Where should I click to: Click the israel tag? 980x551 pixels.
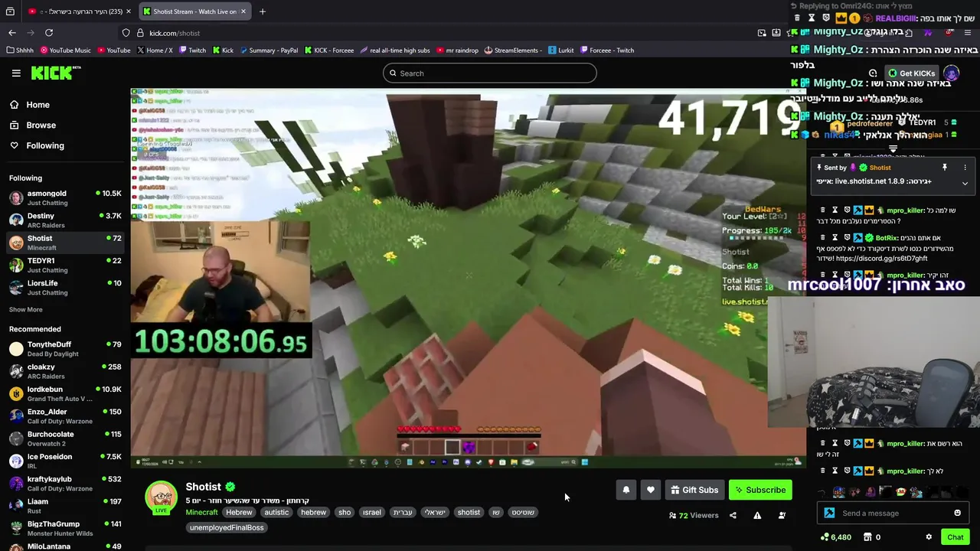pos(372,512)
